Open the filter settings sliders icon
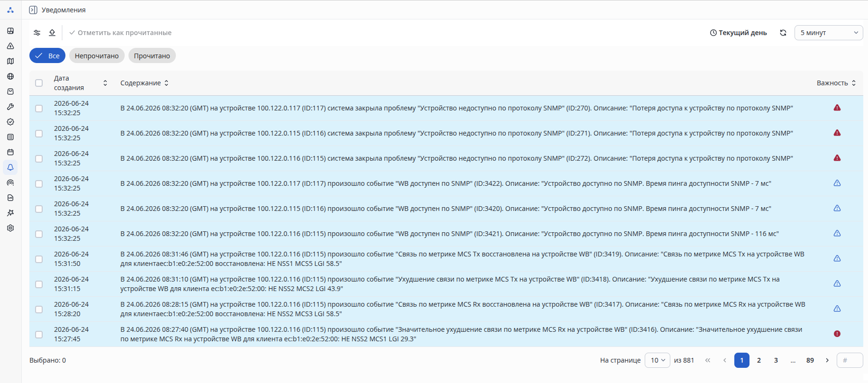The height and width of the screenshot is (383, 868). (37, 33)
